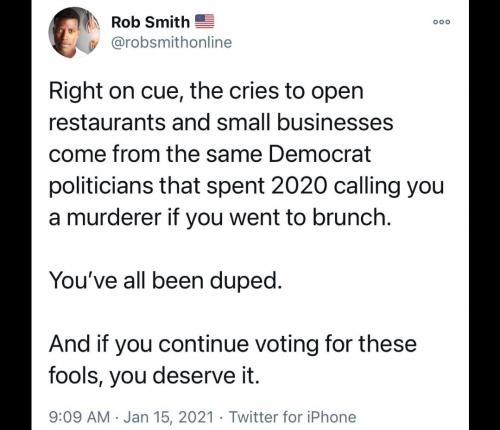This screenshot has height=430, width=500.
Task: Click the word 'politicians' in the tweet
Action: pos(101,186)
